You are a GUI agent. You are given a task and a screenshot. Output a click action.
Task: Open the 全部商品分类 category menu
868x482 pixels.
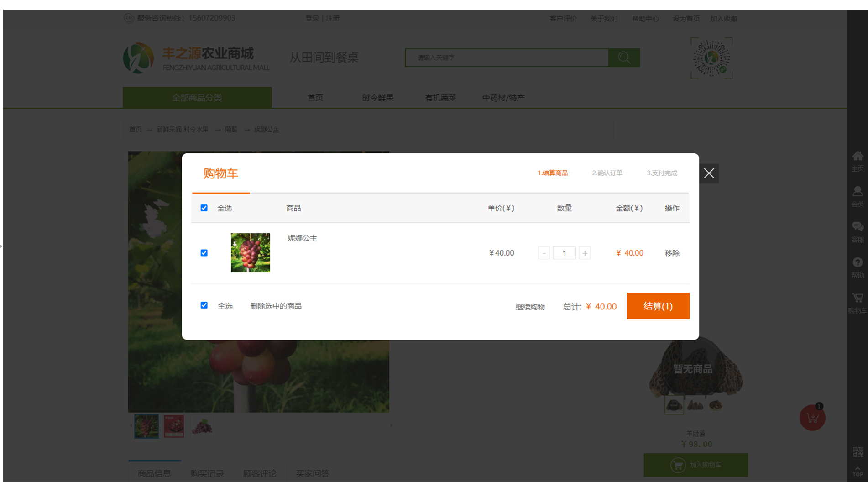[x=197, y=98]
